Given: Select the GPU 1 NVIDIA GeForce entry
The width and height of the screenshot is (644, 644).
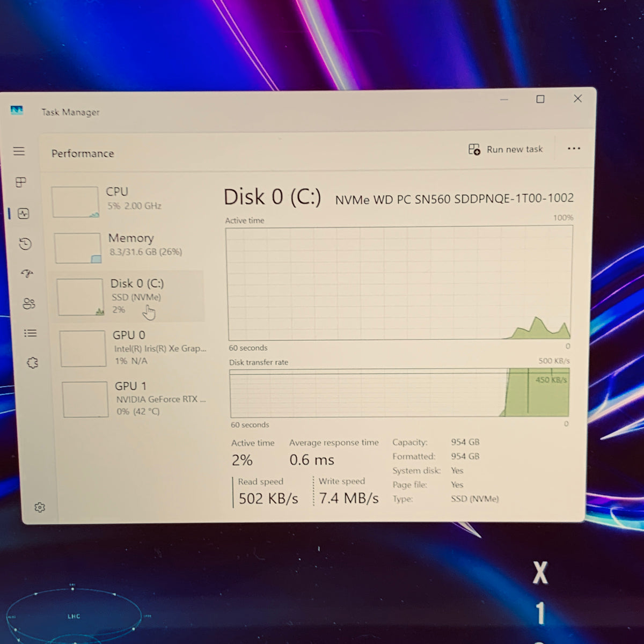Looking at the screenshot, I should [135, 399].
